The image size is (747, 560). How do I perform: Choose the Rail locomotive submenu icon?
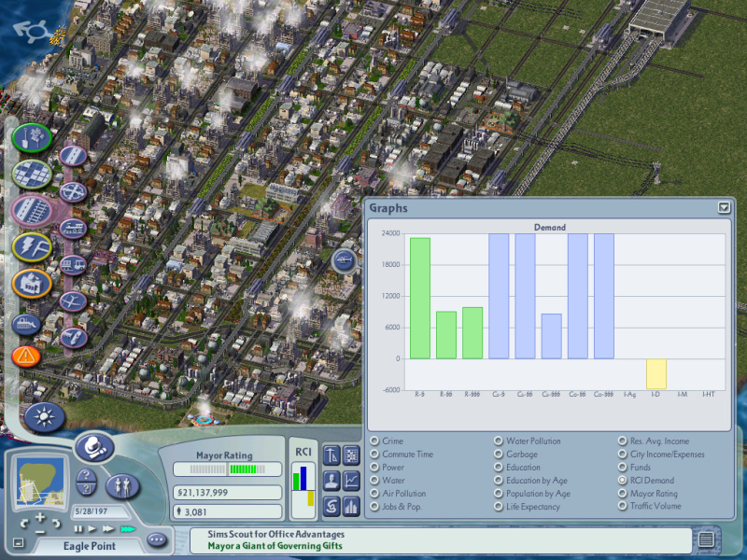point(73,229)
